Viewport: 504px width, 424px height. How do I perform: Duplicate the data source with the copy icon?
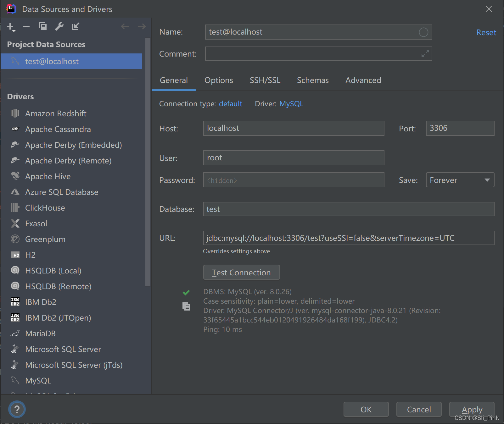[43, 26]
